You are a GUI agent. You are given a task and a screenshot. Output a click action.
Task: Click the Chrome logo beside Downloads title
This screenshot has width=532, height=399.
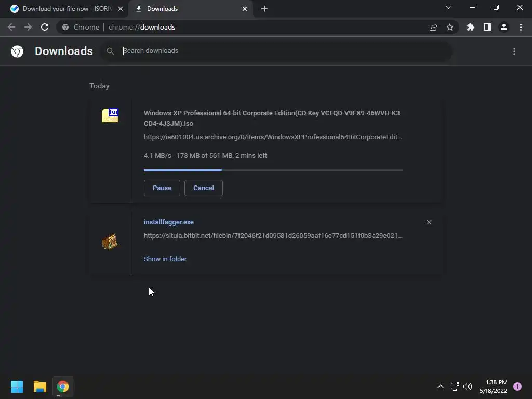tap(17, 51)
